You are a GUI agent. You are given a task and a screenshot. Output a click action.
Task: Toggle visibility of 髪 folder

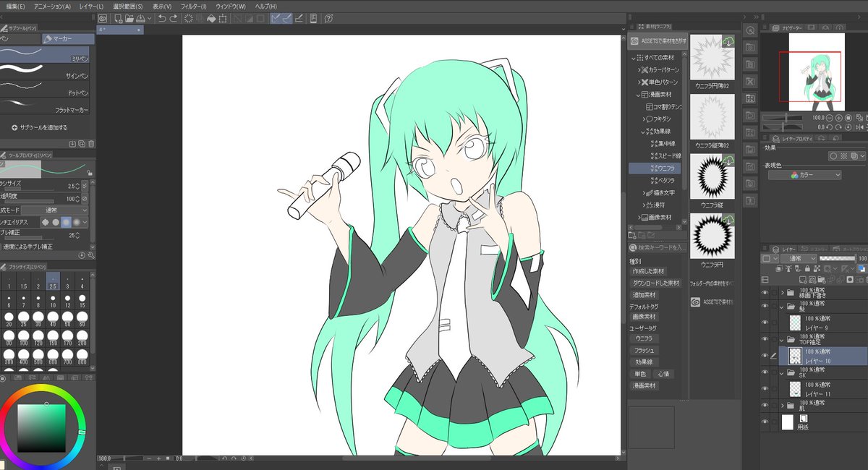765,305
